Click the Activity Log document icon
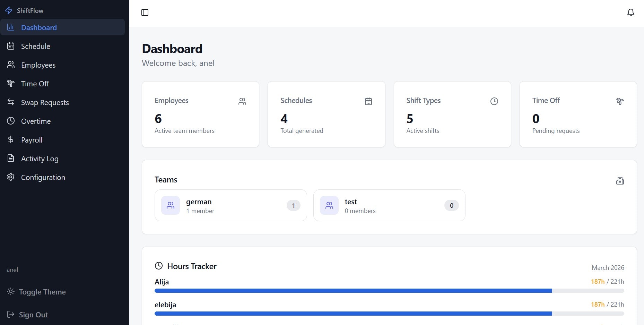 [x=11, y=158]
